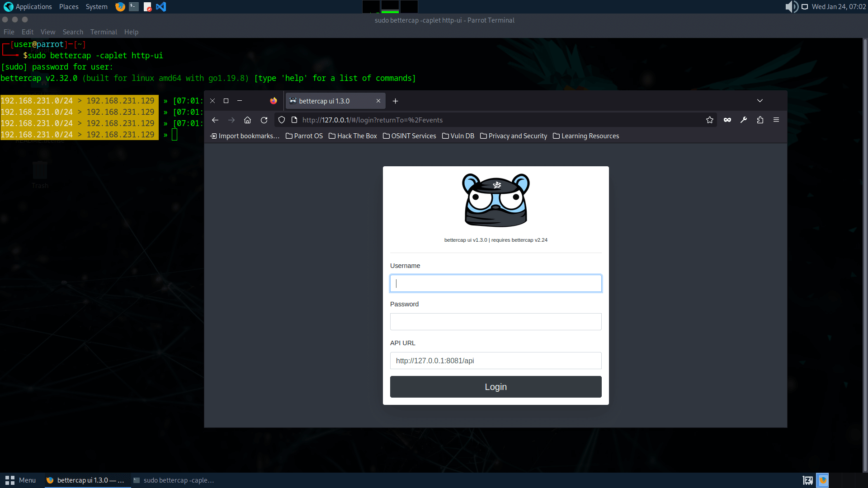The width and height of the screenshot is (868, 488).
Task: Bookmark the page with the star icon
Action: point(709,120)
